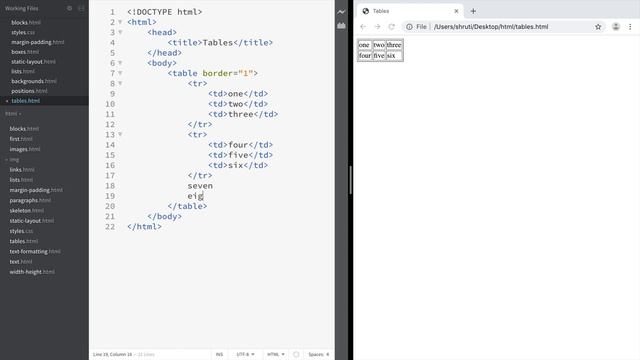Switch to the Tables tab in Chrome
This screenshot has height=360, width=640.
[410, 11]
